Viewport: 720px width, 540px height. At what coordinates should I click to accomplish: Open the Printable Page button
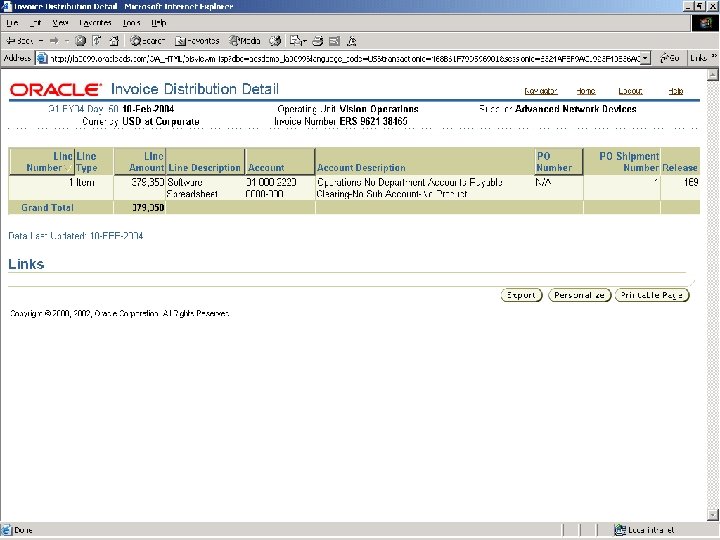coord(652,295)
